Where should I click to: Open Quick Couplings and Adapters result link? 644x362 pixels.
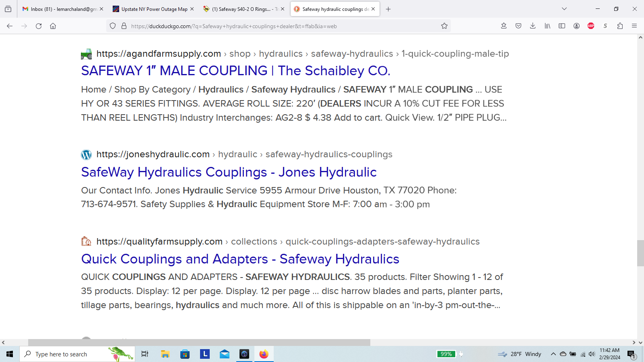pos(240,259)
